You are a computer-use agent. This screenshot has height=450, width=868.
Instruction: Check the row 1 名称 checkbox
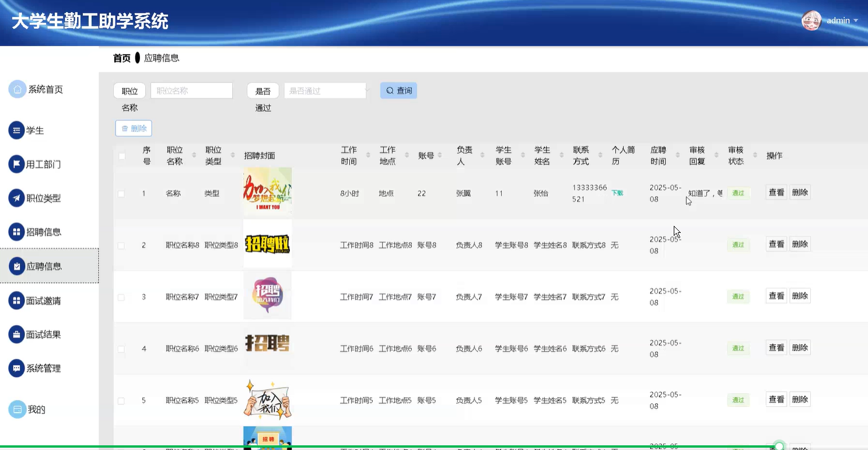click(121, 194)
